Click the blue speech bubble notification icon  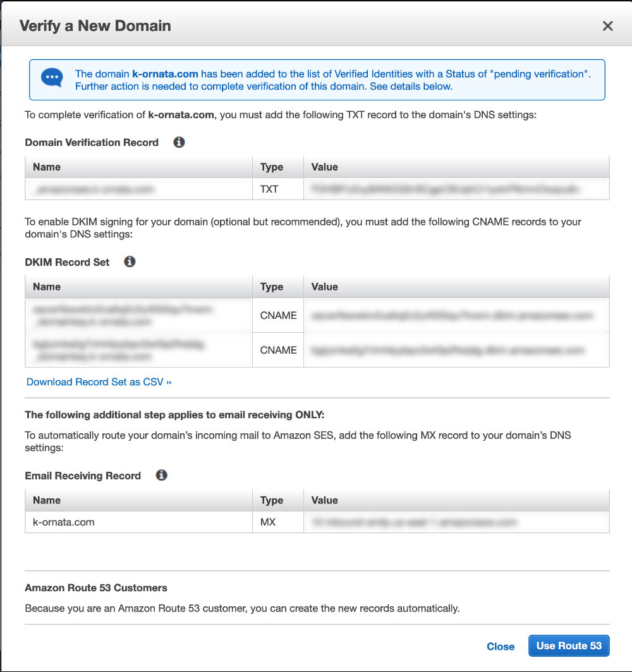(x=52, y=78)
